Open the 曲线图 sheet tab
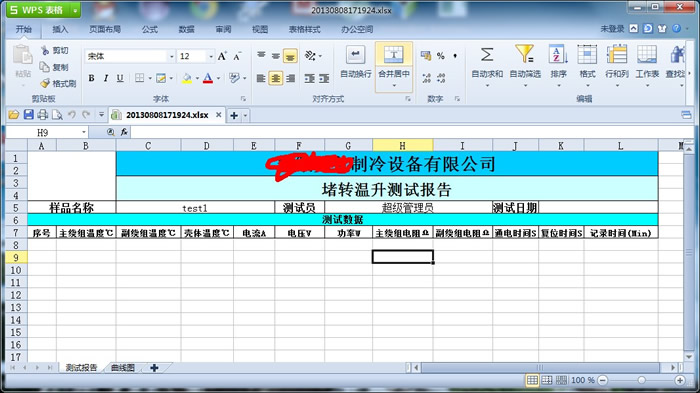Viewport: 700px width, 393px height. [x=123, y=368]
